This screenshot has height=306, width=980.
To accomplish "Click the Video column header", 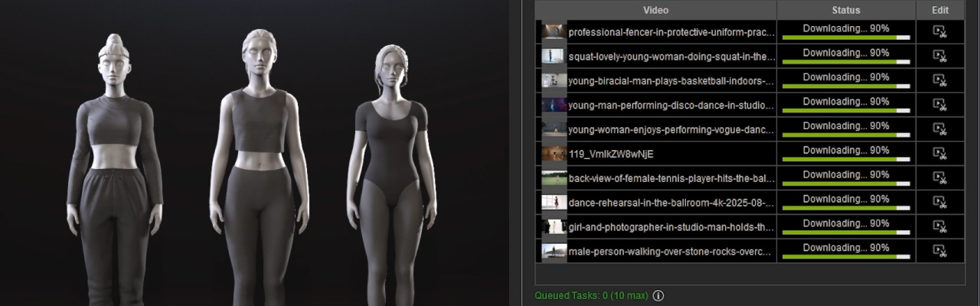I will pyautogui.click(x=655, y=10).
